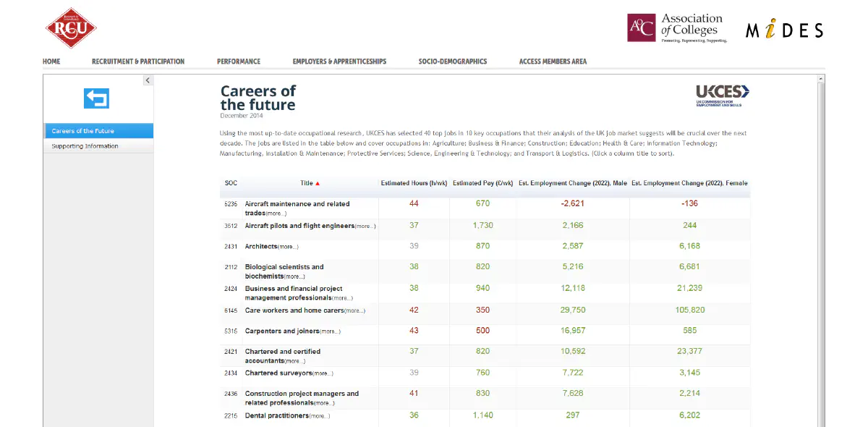The width and height of the screenshot is (868, 427).
Task: Sort the table by SOC code
Action: (x=231, y=183)
